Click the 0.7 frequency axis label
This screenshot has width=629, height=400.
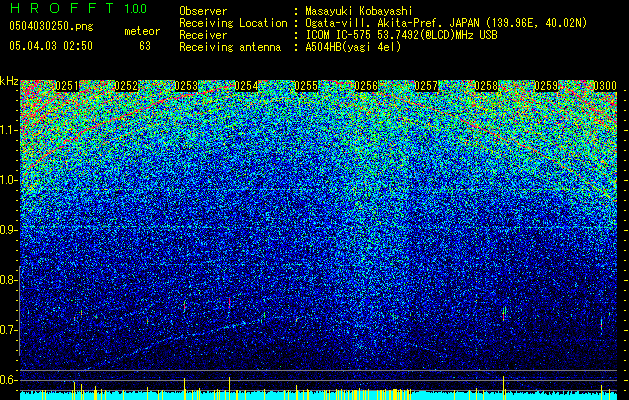[7, 330]
